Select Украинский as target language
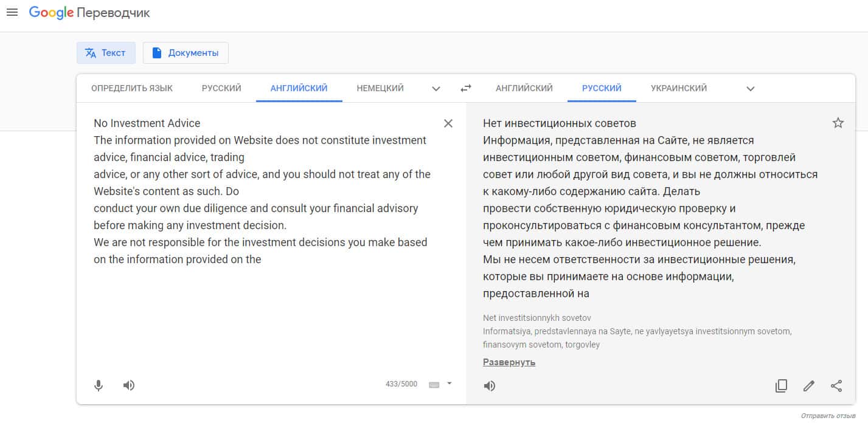The image size is (868, 426). point(679,89)
